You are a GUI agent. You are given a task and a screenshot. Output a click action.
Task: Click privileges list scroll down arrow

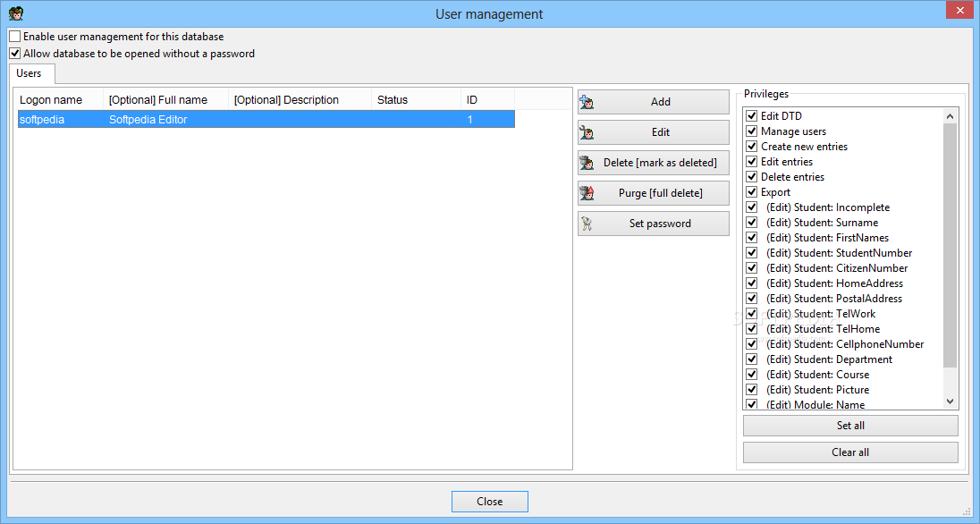pos(950,401)
